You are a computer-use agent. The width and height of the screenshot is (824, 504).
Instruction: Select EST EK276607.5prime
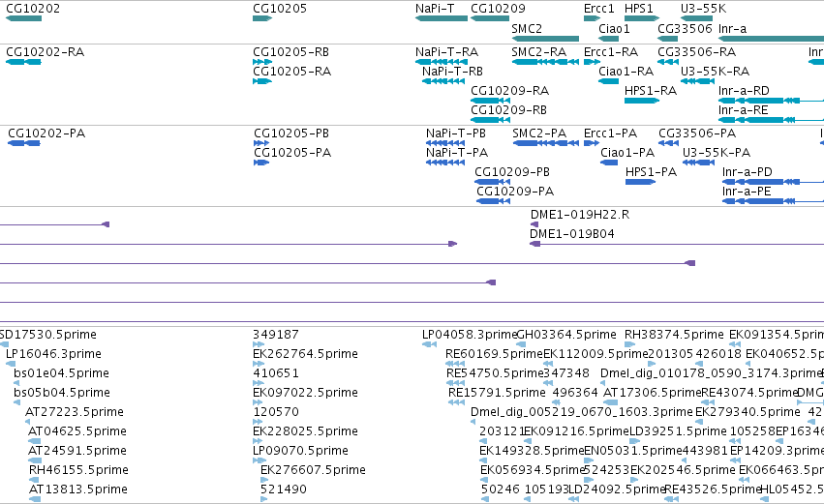coord(313,470)
